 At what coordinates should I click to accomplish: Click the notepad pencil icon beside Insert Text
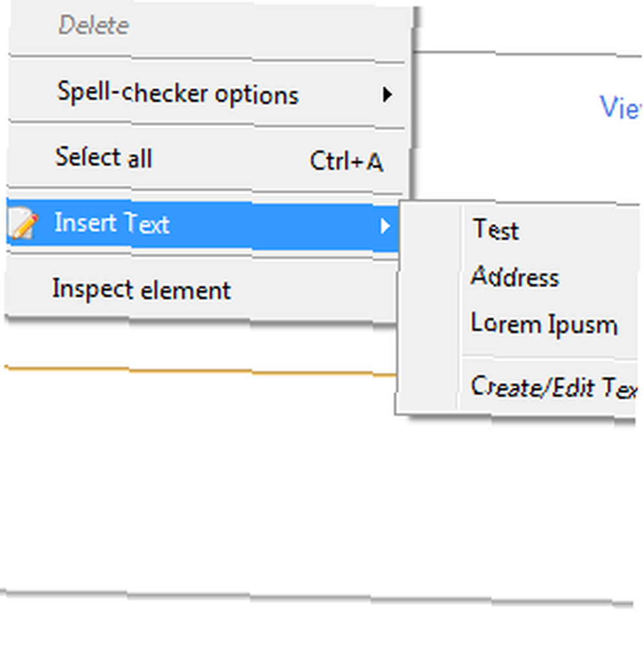pos(24,223)
